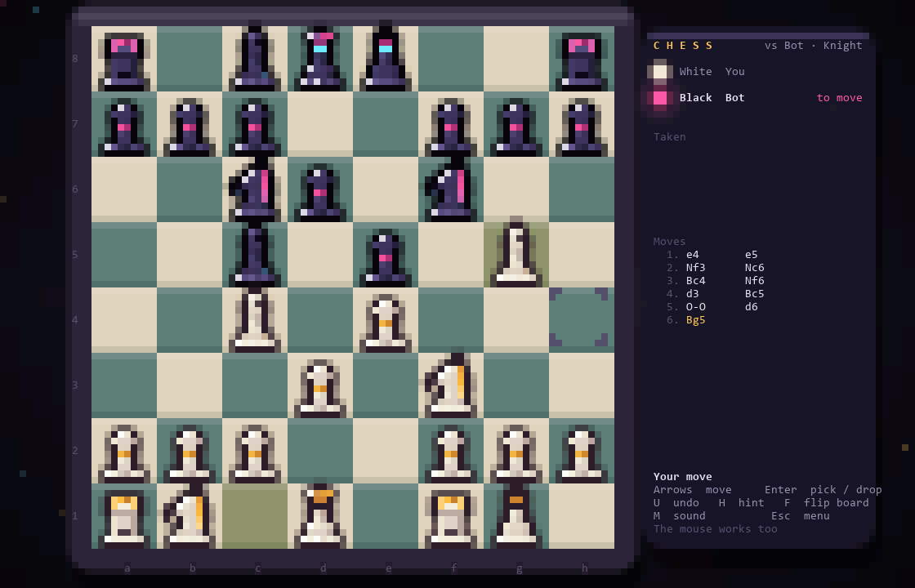915x588 pixels.
Task: Select move 'Nc6' in the moves list
Action: pyautogui.click(x=755, y=268)
